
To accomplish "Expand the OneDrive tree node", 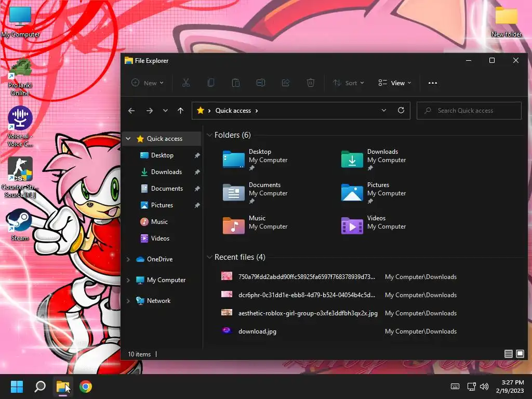I will coord(128,259).
